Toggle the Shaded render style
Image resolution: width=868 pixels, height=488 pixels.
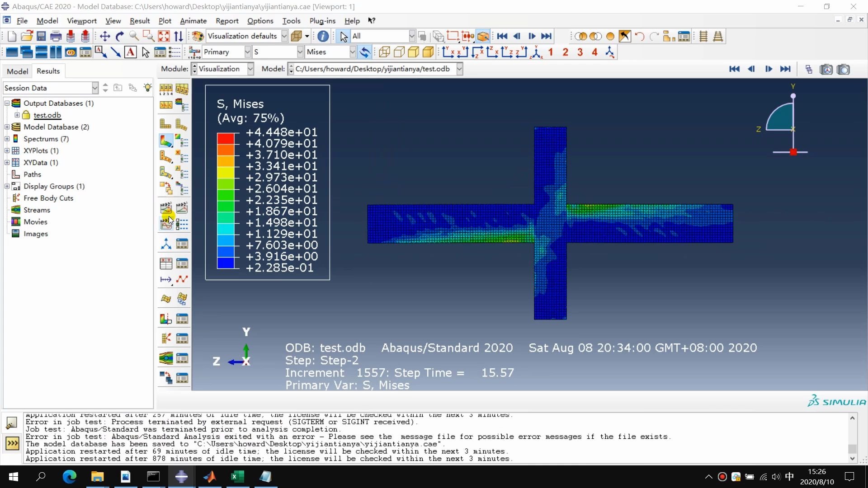point(428,52)
